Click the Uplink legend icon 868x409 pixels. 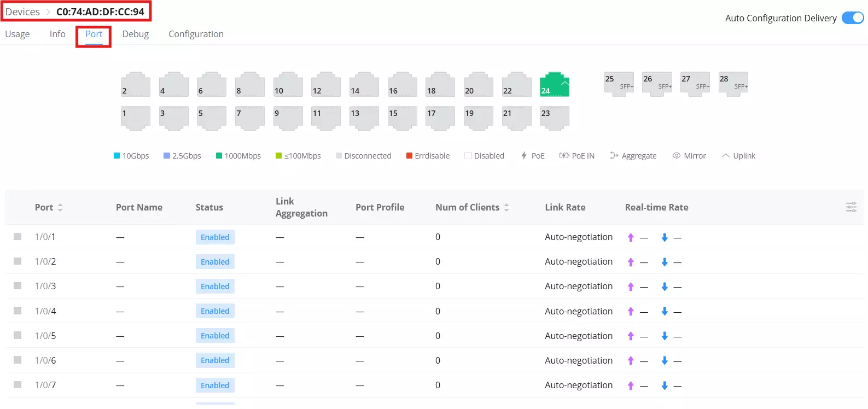726,156
